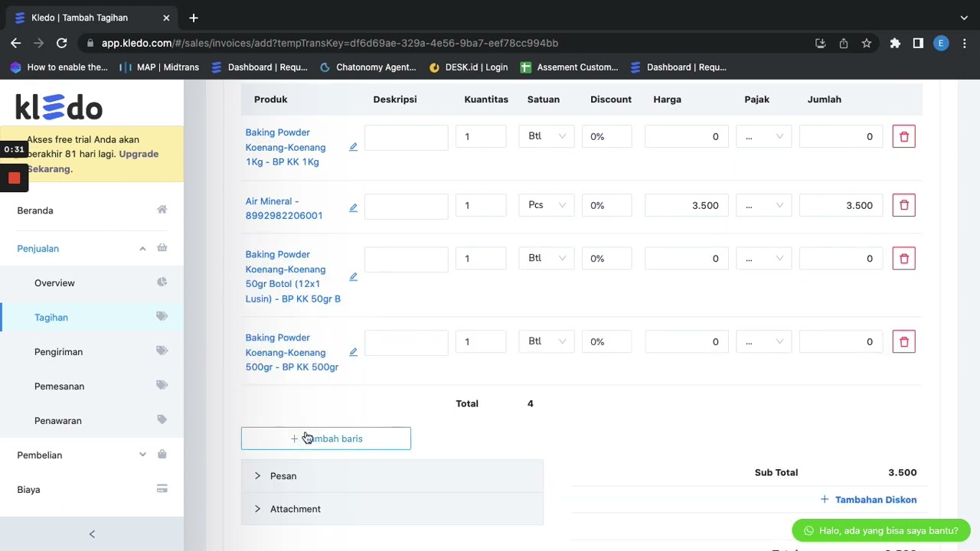Edit Baking Powder 50gr Botol pencil icon

pyautogui.click(x=353, y=277)
